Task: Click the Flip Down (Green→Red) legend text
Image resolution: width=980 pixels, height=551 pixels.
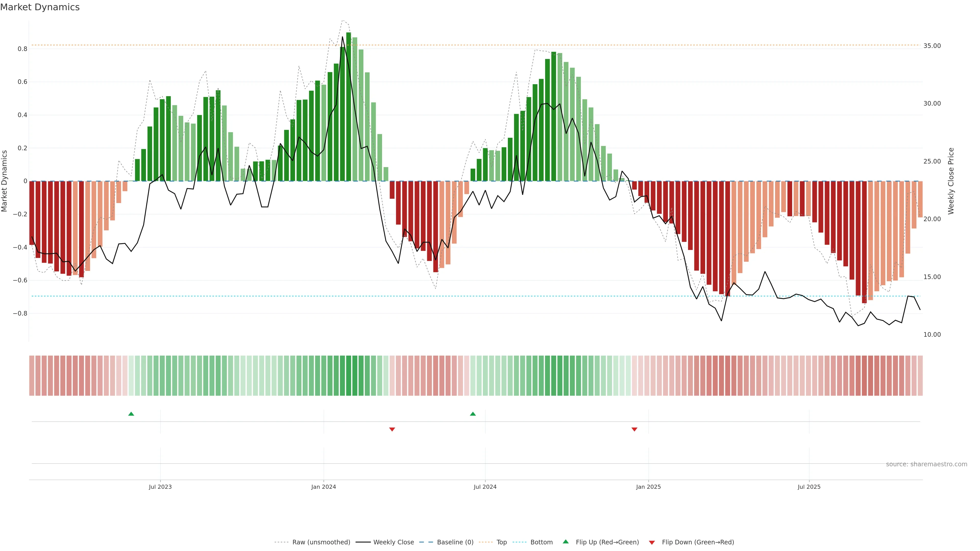Action: point(698,542)
